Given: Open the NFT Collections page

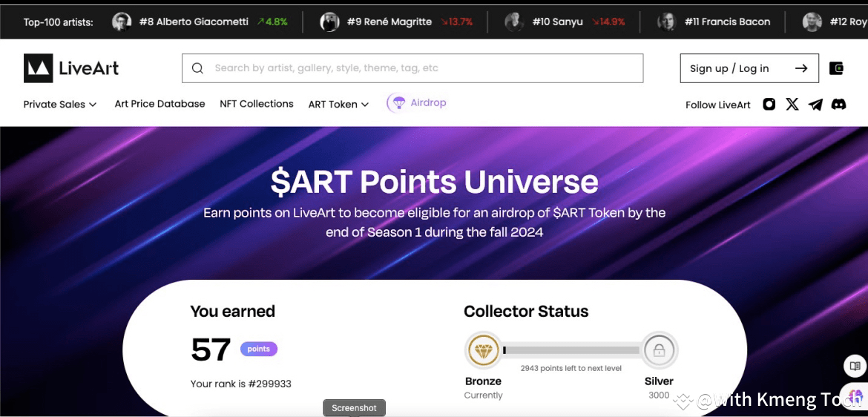Looking at the screenshot, I should click(x=256, y=104).
